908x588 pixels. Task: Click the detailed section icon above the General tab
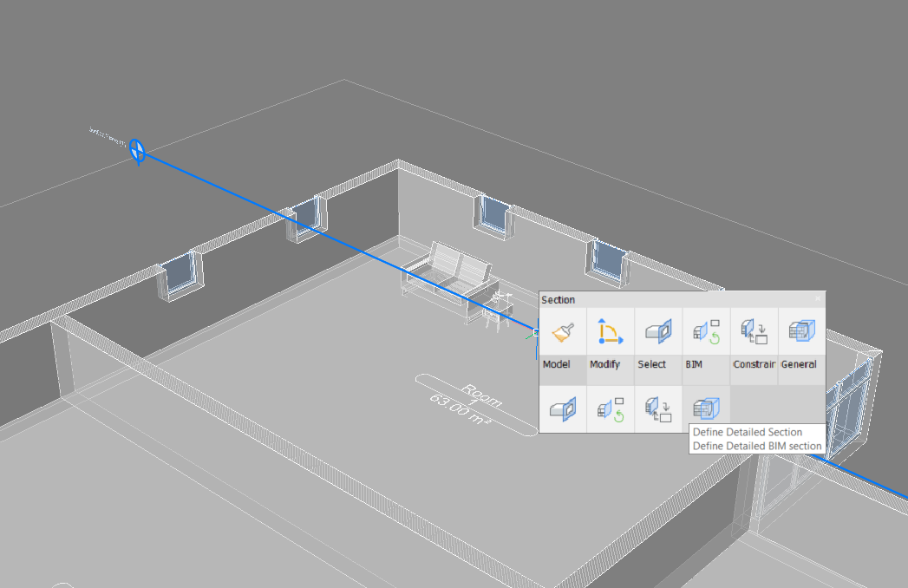[x=801, y=330]
